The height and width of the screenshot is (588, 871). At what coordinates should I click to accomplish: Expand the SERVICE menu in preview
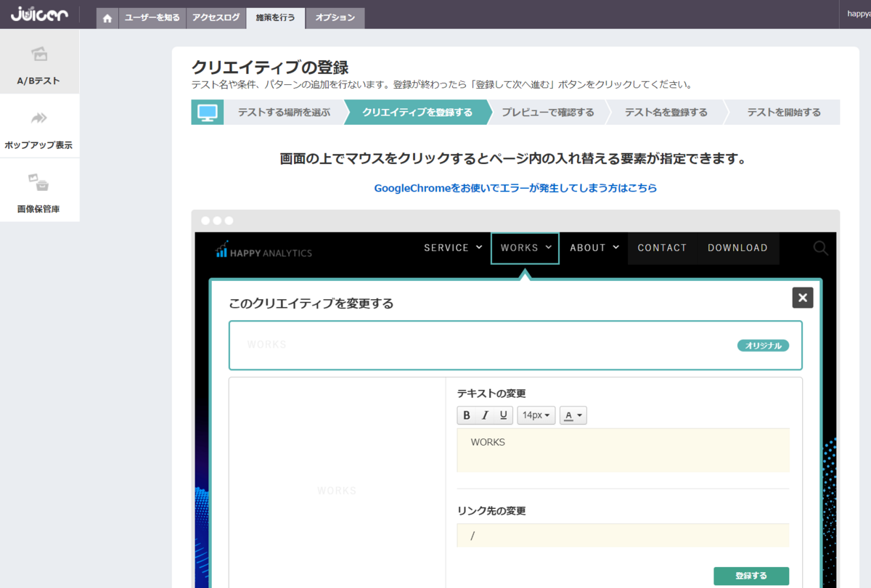click(453, 248)
